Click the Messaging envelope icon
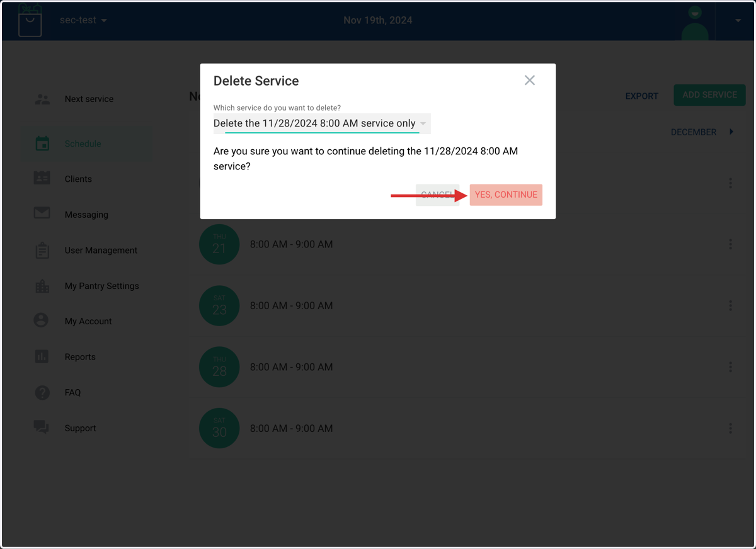Viewport: 756px width, 549px height. 42,213
